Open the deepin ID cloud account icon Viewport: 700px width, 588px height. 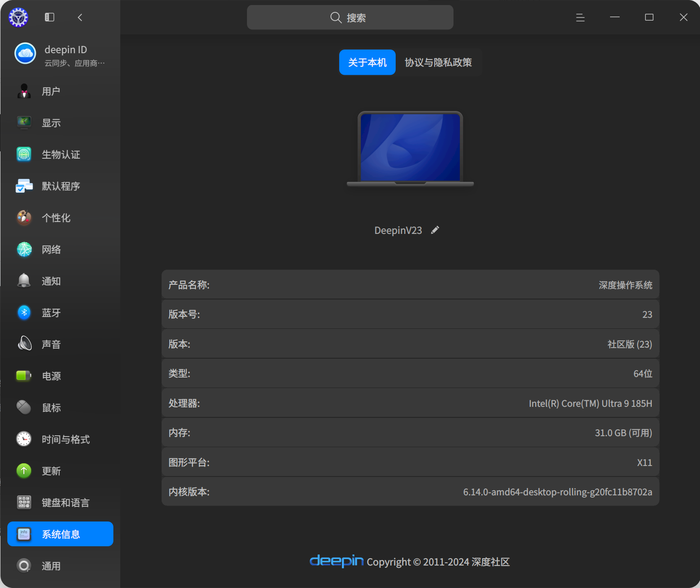tap(25, 54)
